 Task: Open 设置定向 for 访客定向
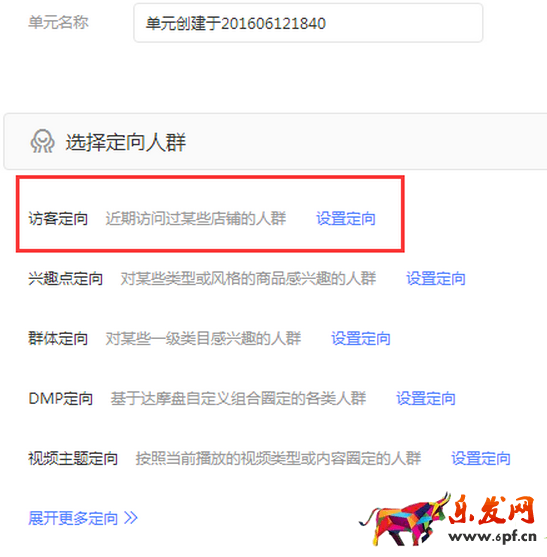coord(346,218)
